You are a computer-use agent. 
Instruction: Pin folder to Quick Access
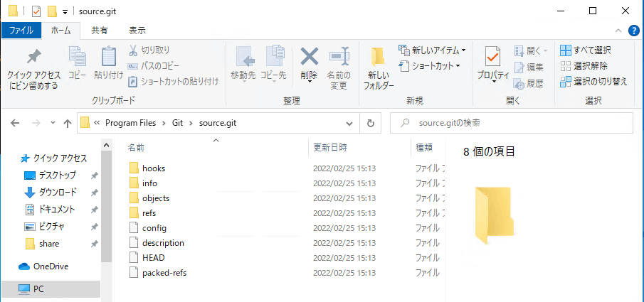pos(34,68)
